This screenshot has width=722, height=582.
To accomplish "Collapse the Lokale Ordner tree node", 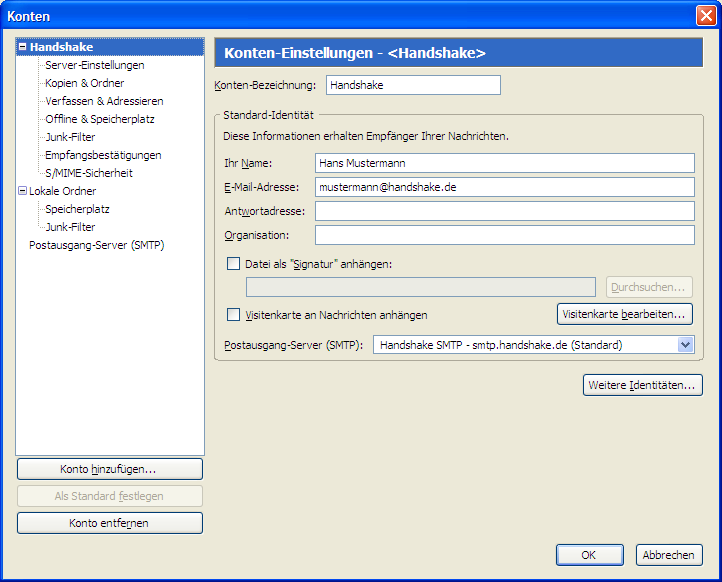I will (22, 191).
